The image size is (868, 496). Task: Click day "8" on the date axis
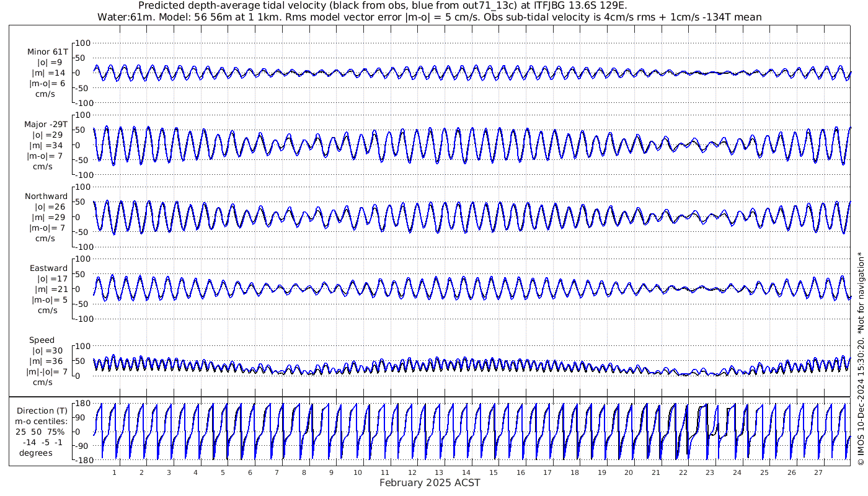pos(304,473)
